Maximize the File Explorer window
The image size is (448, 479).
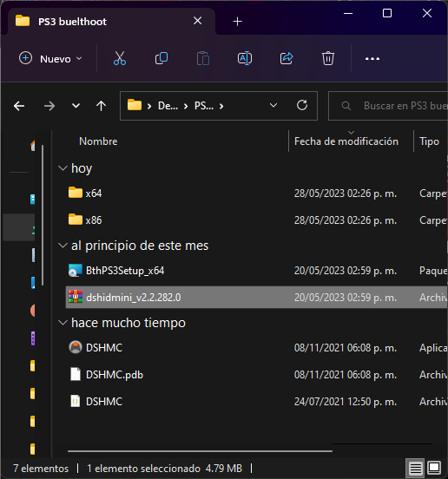(x=387, y=13)
